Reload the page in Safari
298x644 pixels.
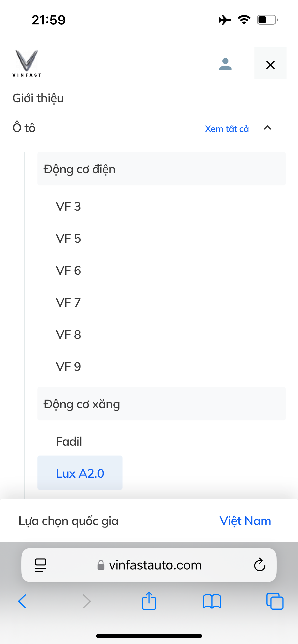pyautogui.click(x=260, y=565)
